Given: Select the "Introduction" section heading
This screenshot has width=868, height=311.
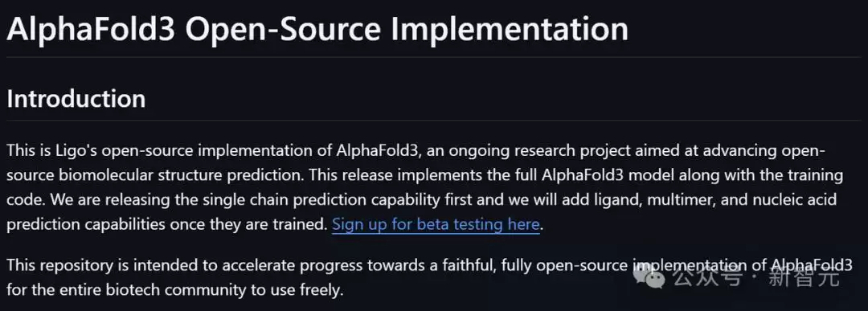Looking at the screenshot, I should [76, 99].
